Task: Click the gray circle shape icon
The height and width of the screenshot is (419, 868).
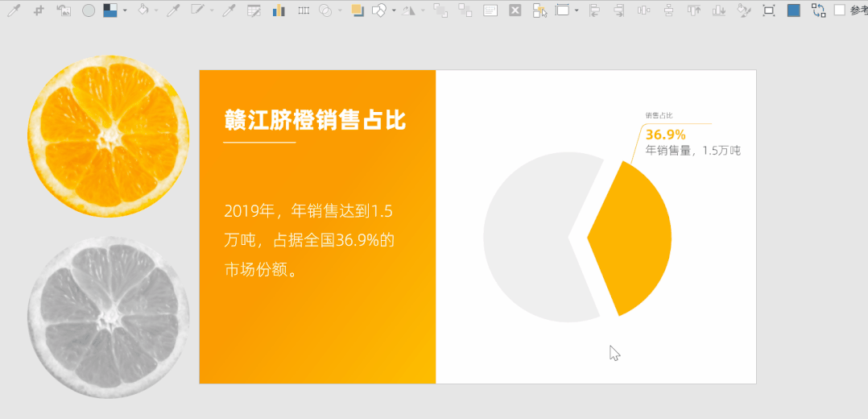Action: pyautogui.click(x=89, y=10)
